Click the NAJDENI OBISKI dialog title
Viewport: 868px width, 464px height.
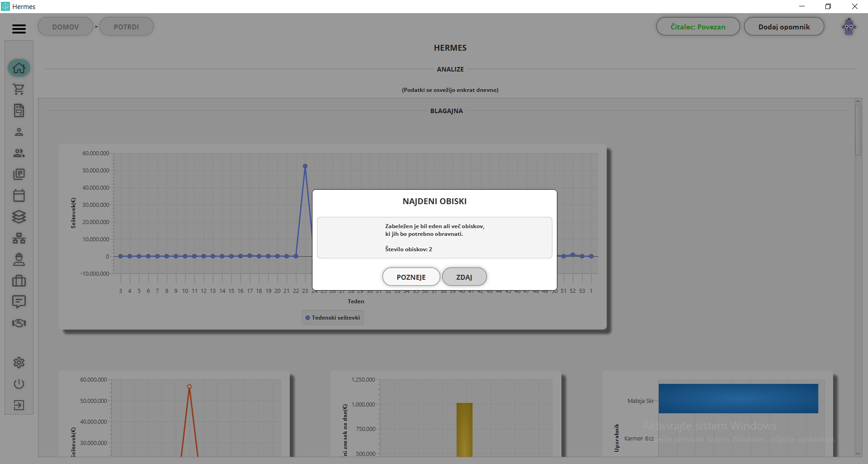pos(435,201)
